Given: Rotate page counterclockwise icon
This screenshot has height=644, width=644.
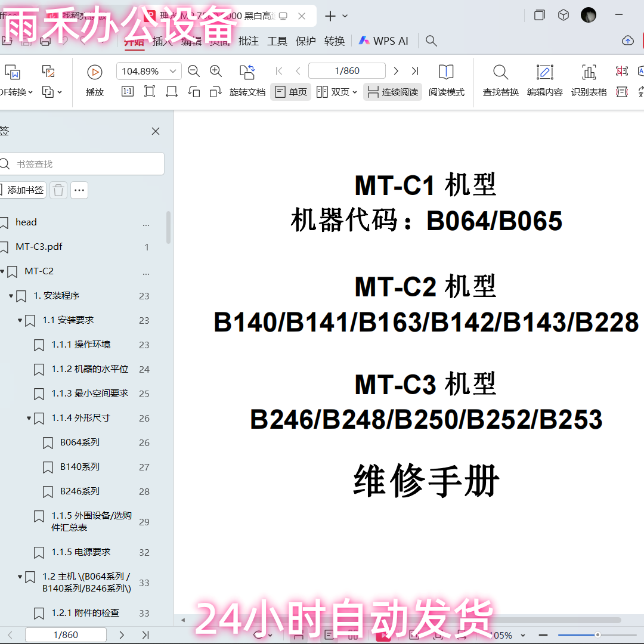Looking at the screenshot, I should (x=193, y=91).
